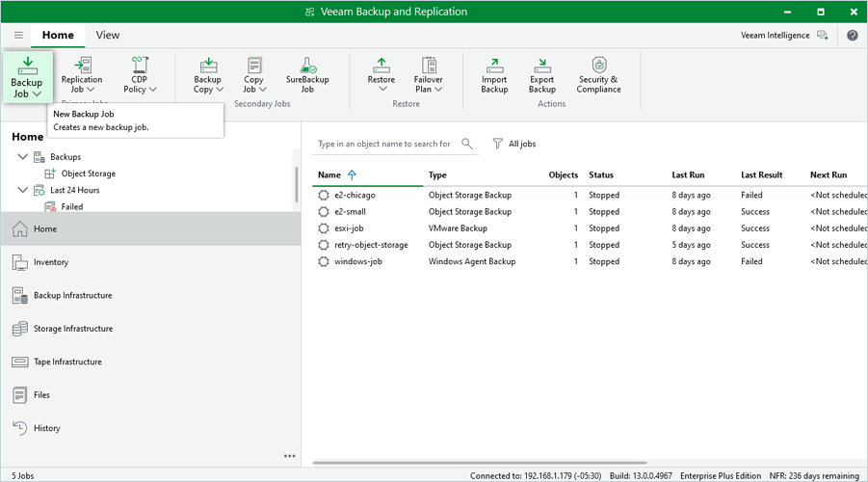
Task: Select the esxi-job row
Action: 591,228
